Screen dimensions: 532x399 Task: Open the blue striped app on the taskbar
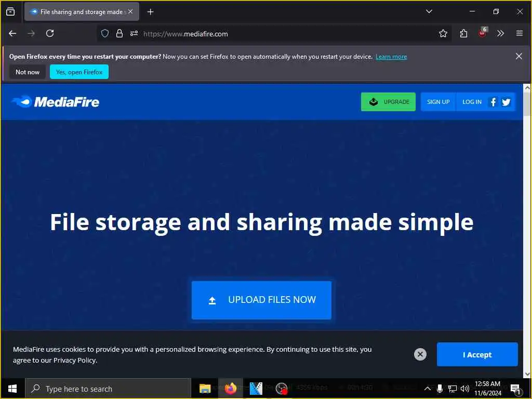tap(256, 389)
